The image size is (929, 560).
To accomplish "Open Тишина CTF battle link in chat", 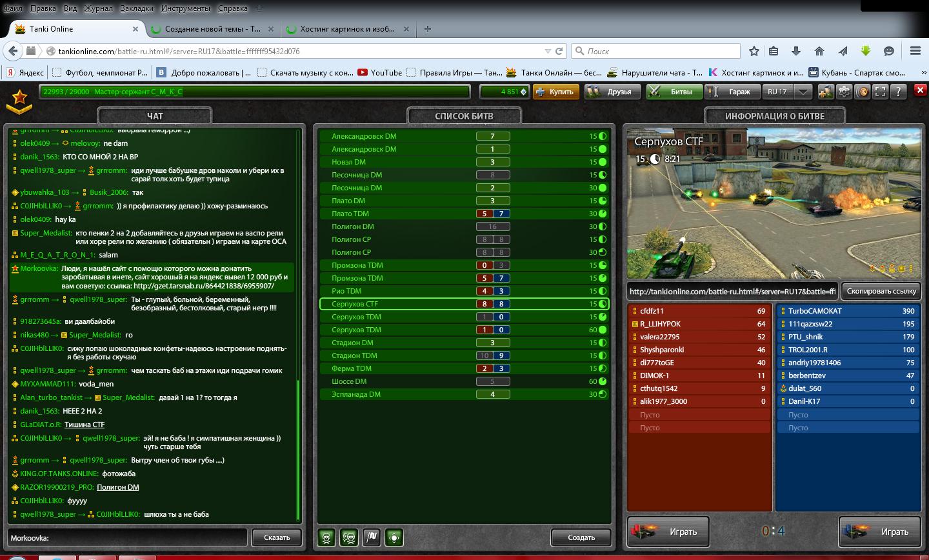I will tap(85, 425).
